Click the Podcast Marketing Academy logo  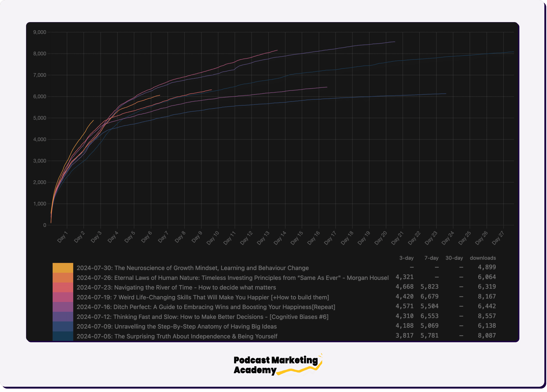(278, 365)
